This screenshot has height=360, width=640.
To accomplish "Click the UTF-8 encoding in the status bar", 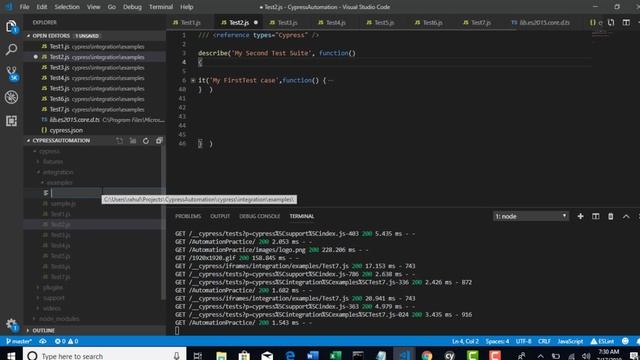I will point(524,341).
